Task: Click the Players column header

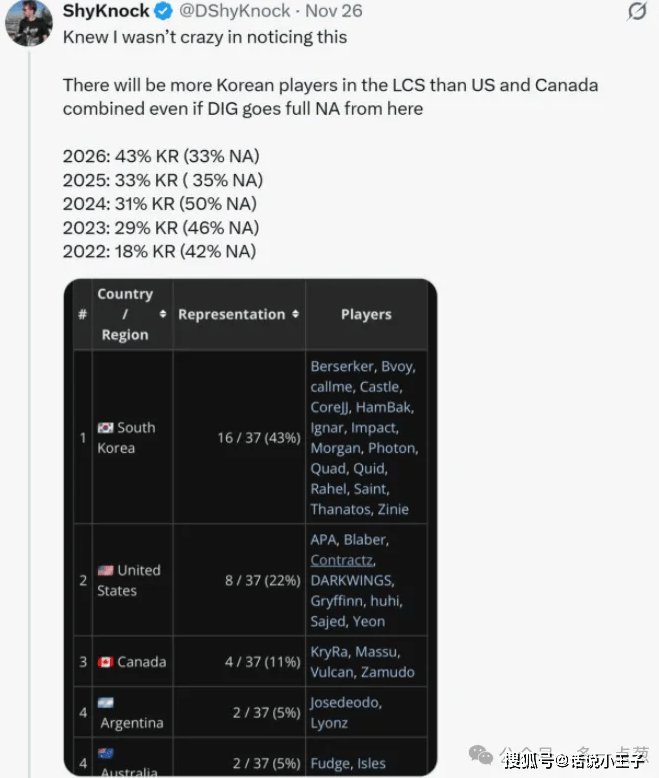Action: pyautogui.click(x=365, y=314)
